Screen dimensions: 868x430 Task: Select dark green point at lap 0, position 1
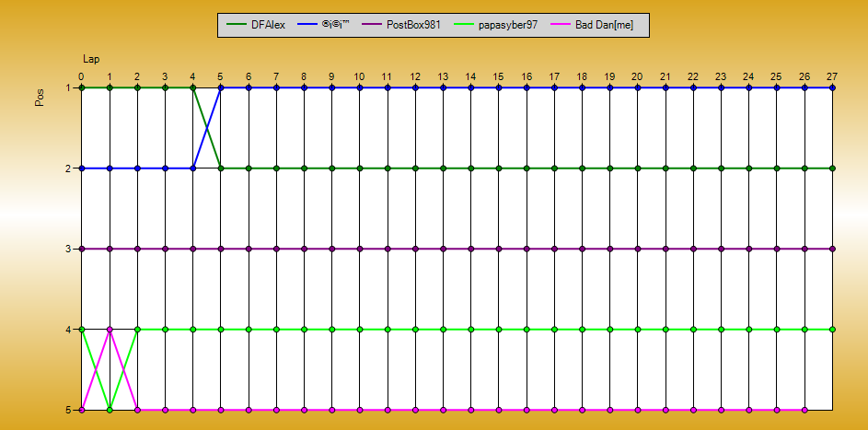[82, 87]
